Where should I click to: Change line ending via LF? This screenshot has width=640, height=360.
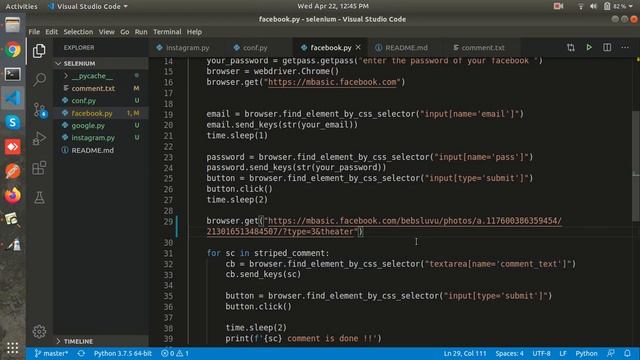[x=563, y=353]
